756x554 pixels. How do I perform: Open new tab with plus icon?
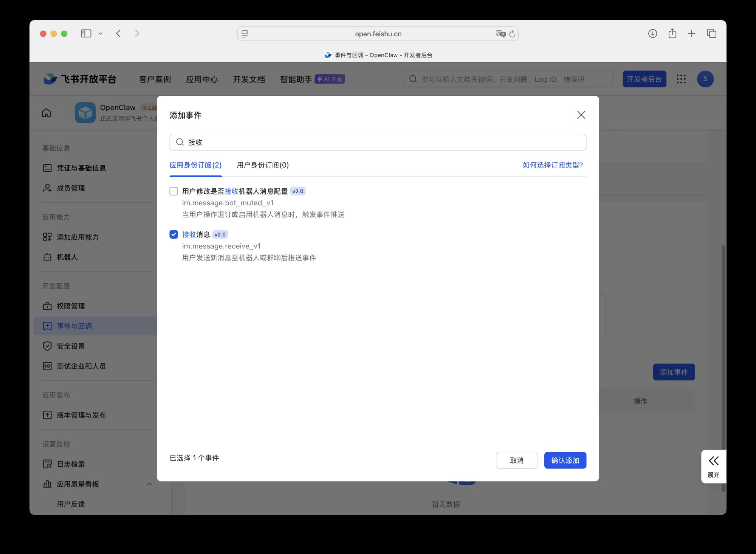tap(691, 34)
